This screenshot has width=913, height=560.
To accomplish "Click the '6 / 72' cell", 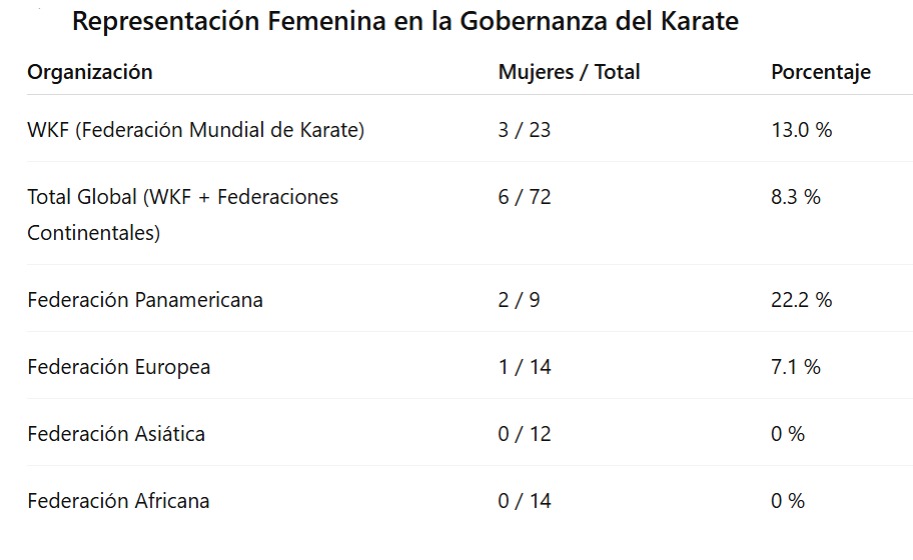I will pyautogui.click(x=524, y=197).
